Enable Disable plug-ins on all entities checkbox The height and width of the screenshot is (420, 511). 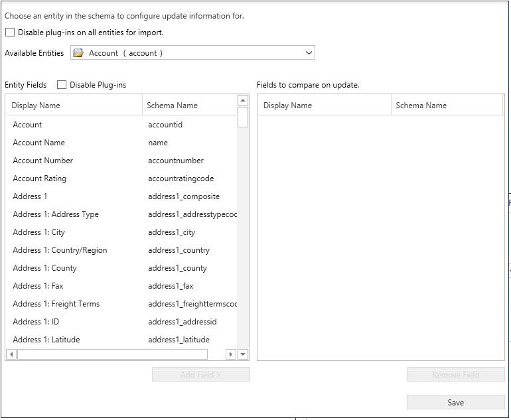10,32
